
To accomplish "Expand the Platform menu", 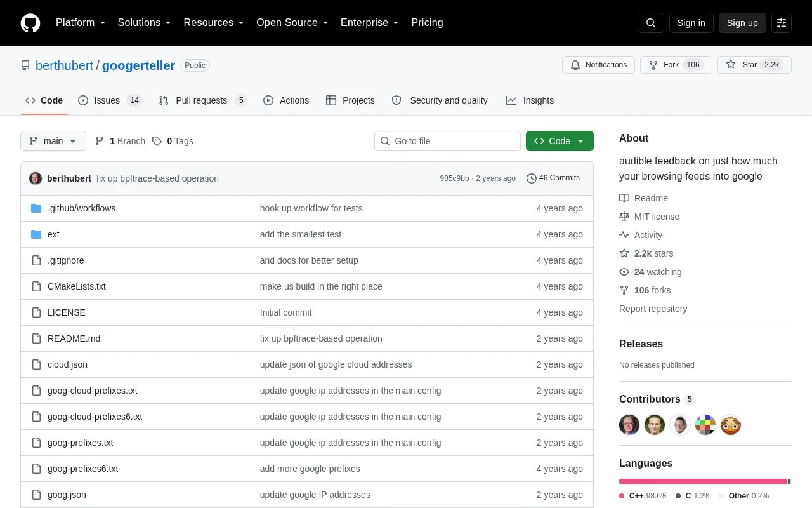I will click(81, 23).
